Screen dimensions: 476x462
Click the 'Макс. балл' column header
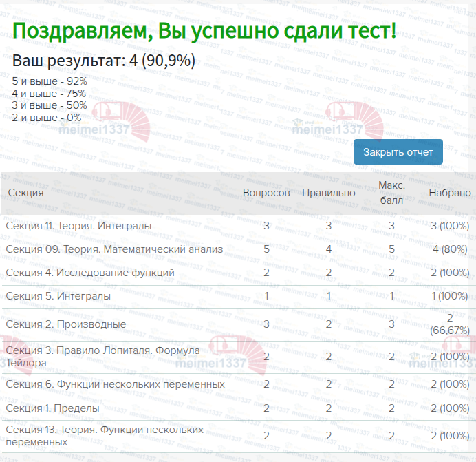391,193
